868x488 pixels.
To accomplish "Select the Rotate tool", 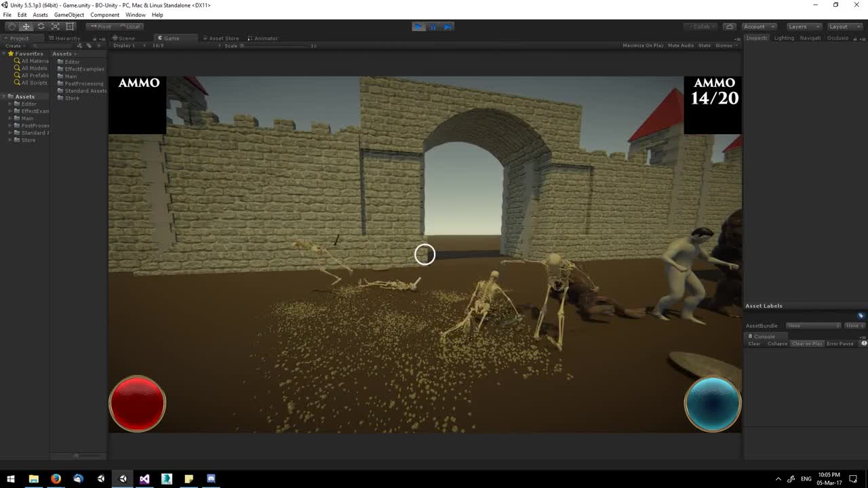I will pos(41,26).
